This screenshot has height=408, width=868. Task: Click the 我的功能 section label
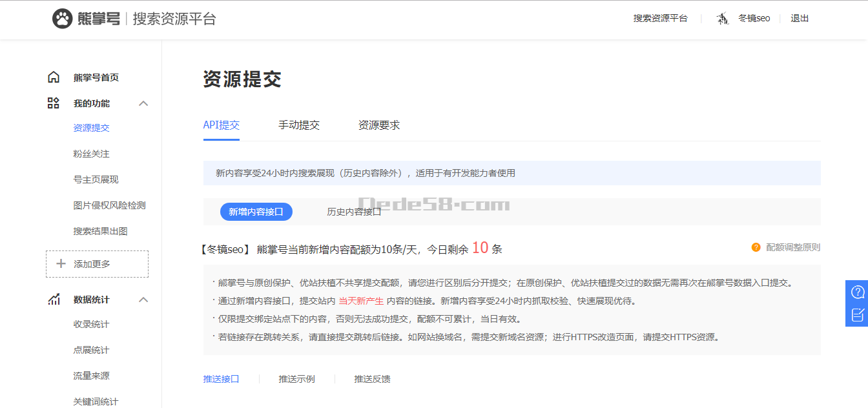[x=92, y=103]
